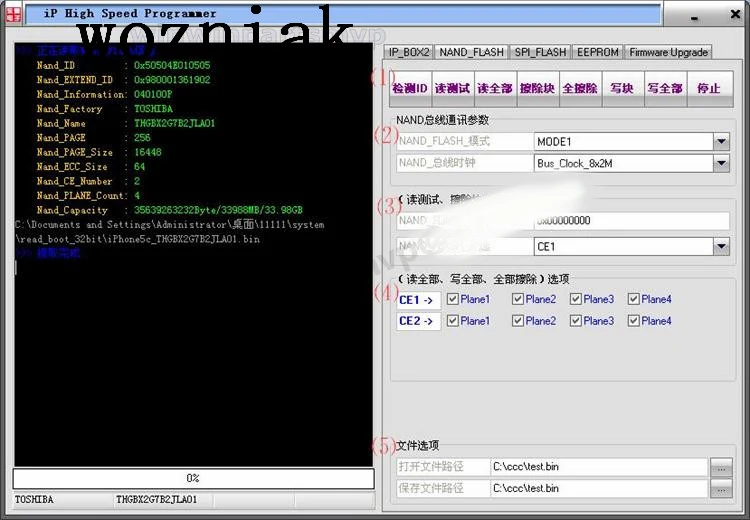Click the 读测试 button
The image size is (750, 520).
click(452, 89)
